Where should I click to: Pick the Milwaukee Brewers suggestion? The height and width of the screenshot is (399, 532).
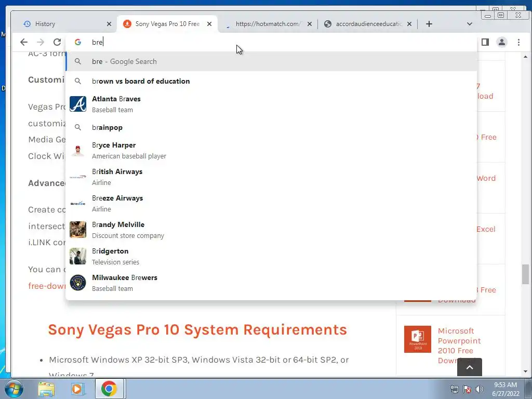(271, 283)
